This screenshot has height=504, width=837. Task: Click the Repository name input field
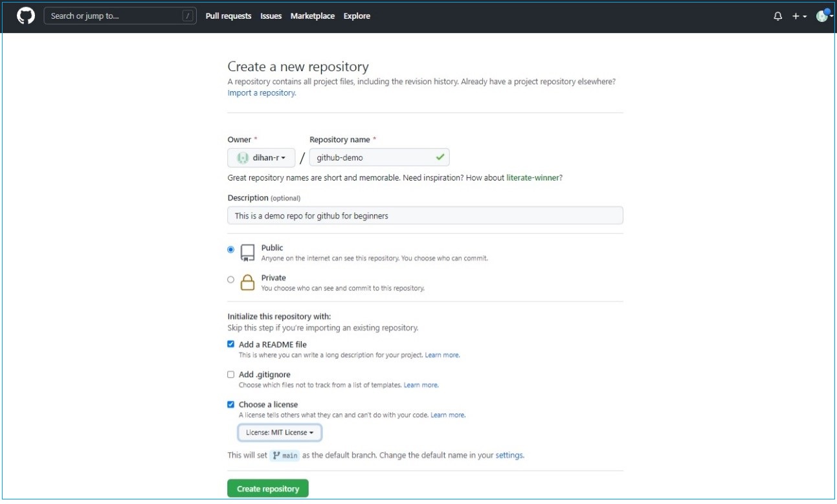tap(379, 157)
